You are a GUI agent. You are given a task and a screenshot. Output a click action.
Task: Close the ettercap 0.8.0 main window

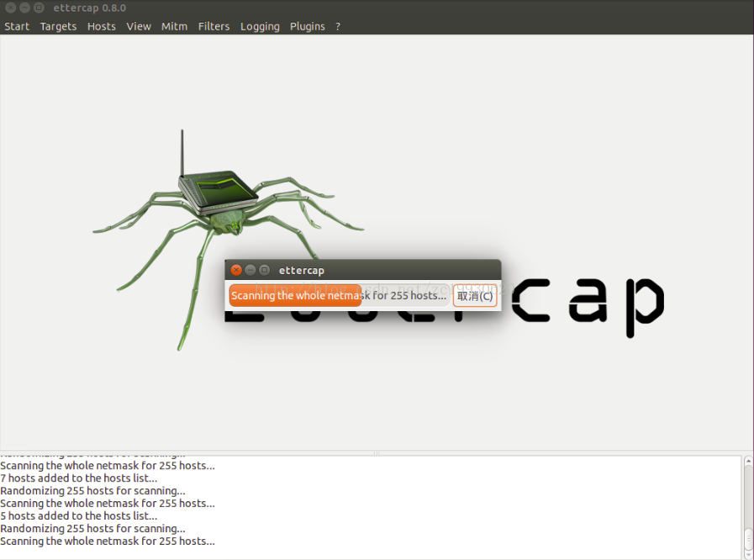[11, 8]
